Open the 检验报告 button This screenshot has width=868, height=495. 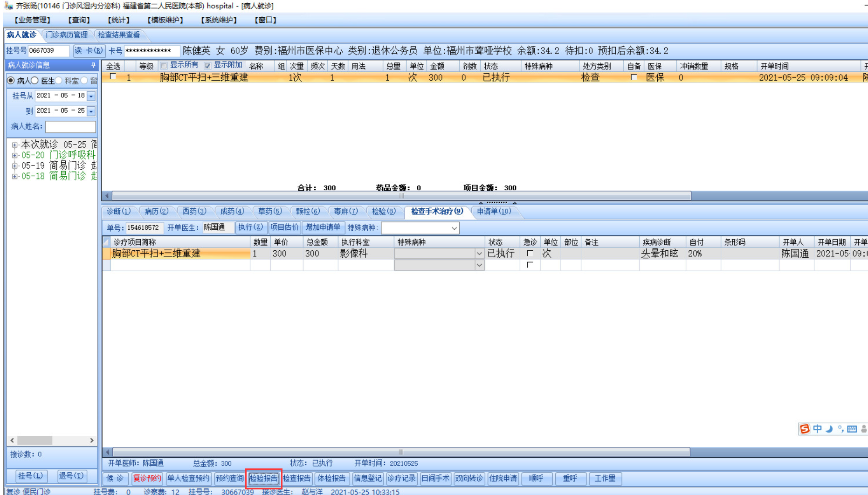263,478
